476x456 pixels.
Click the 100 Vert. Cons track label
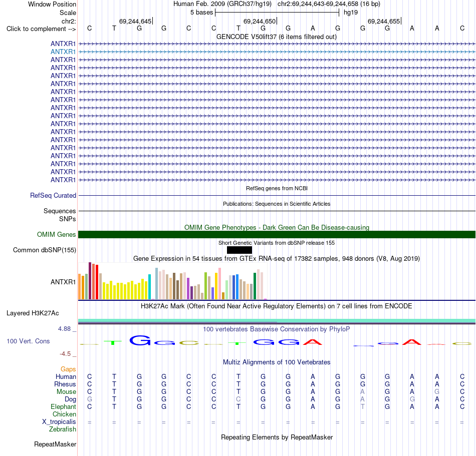(x=28, y=341)
